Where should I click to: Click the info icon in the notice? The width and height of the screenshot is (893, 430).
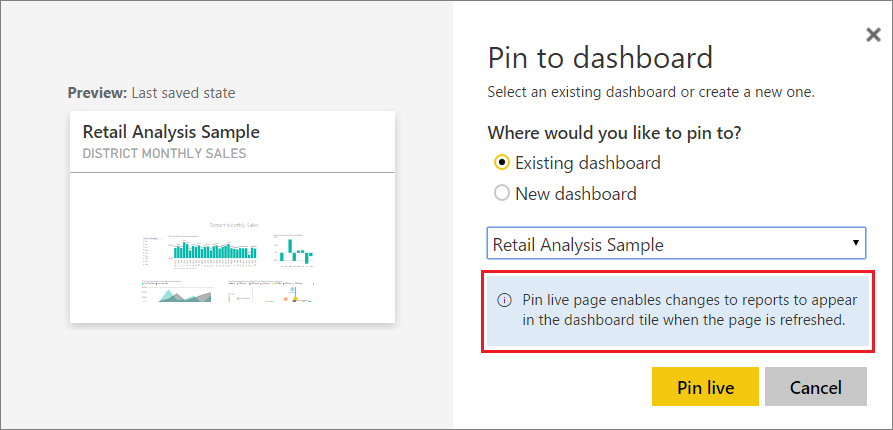[504, 300]
